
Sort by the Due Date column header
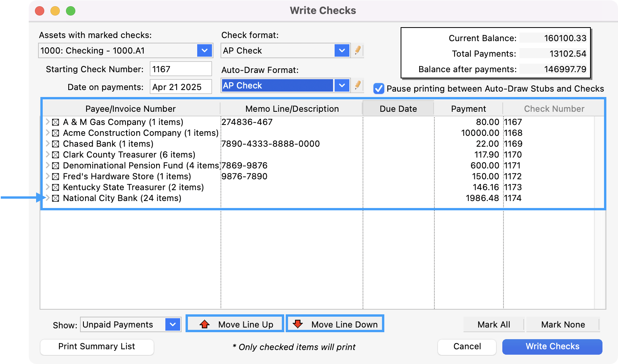coord(398,109)
